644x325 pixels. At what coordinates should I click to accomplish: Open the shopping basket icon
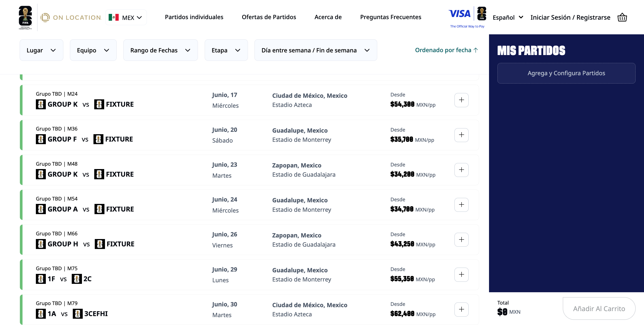tap(622, 18)
